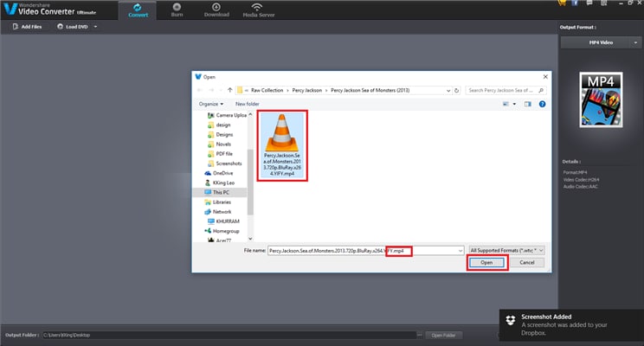This screenshot has width=644, height=346.
Task: Click the Wondershare Video Converter logo
Action: pyautogui.click(x=49, y=10)
